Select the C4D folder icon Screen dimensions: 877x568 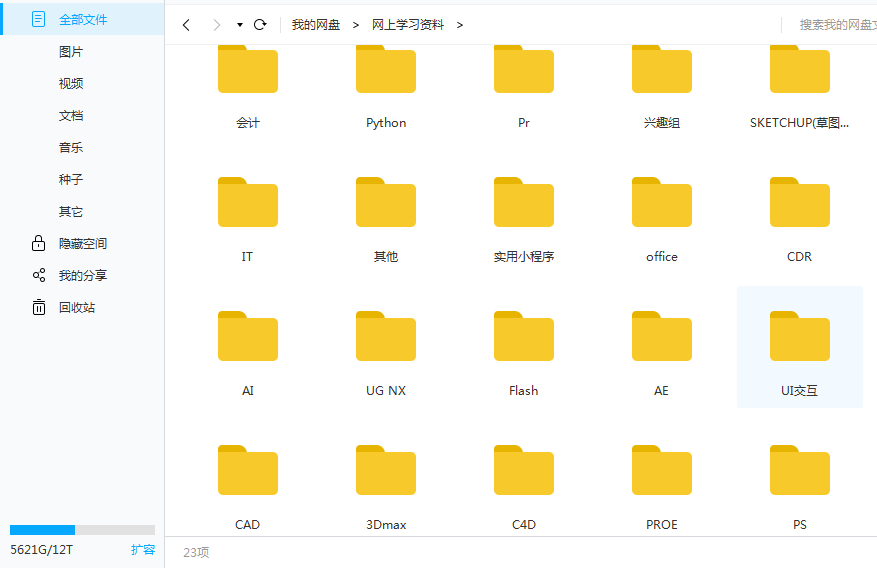pos(523,471)
